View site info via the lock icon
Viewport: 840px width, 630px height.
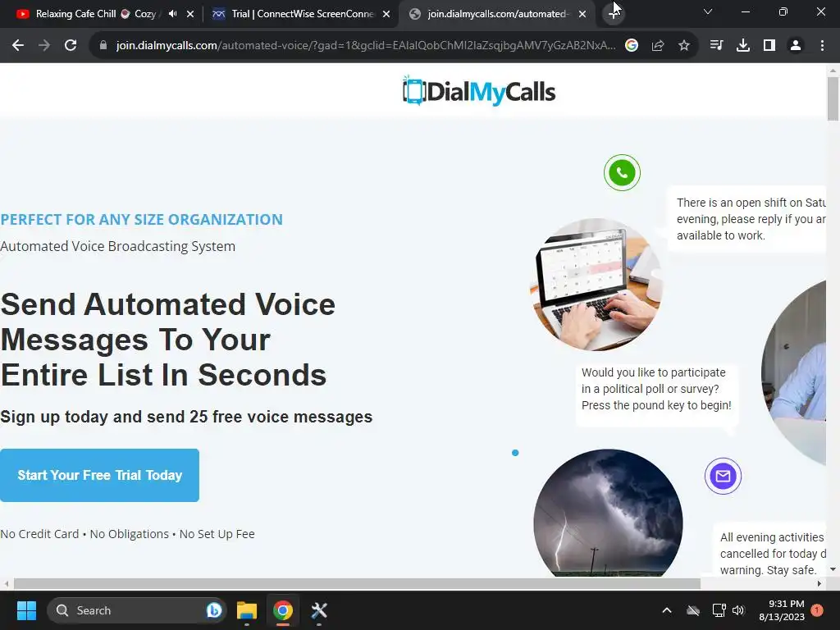(x=103, y=46)
